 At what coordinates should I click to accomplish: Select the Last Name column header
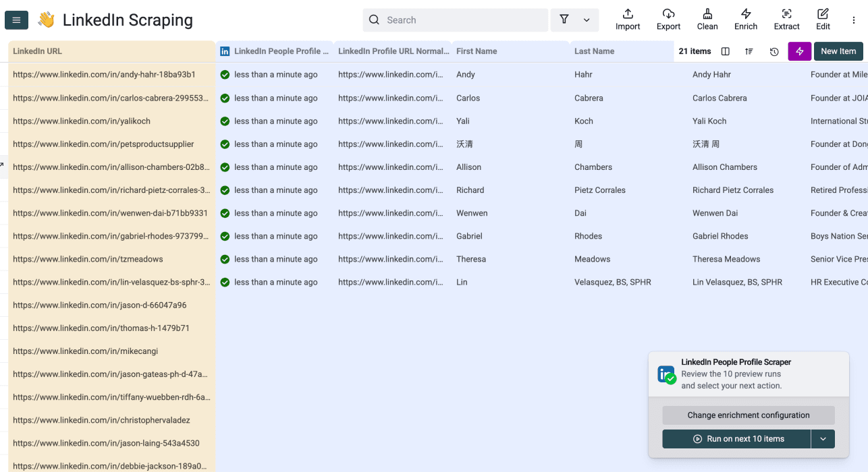click(x=621, y=51)
